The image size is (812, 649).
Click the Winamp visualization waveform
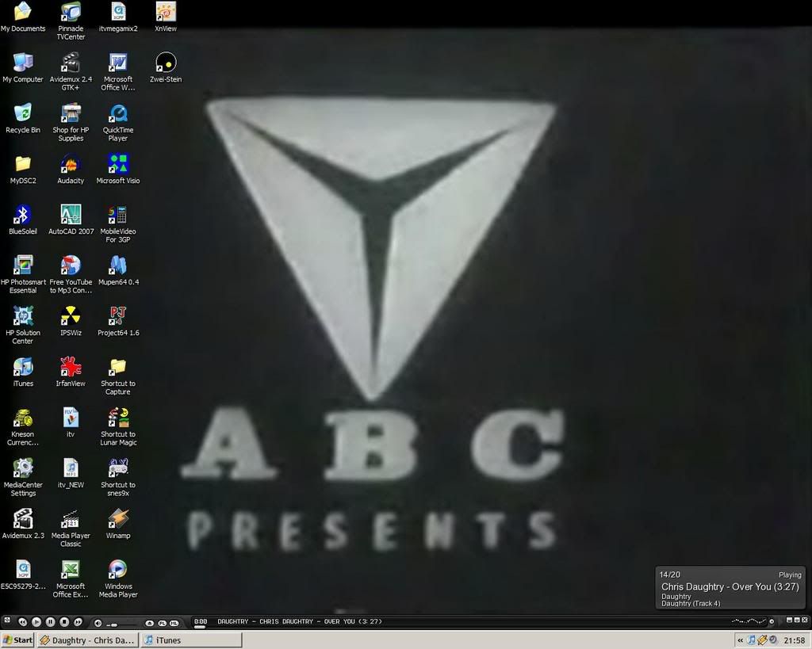tap(749, 621)
